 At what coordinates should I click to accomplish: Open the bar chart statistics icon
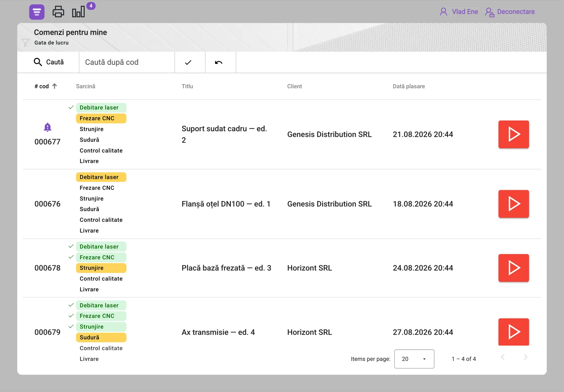(78, 12)
